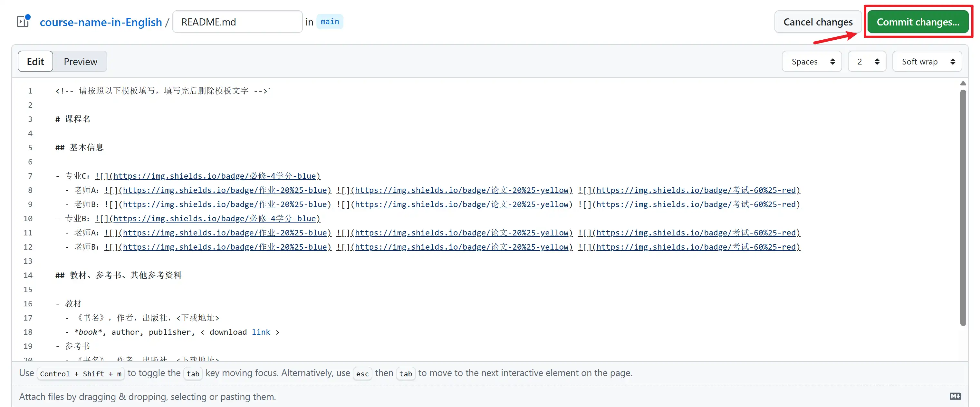980x407 pixels.
Task: Select the Edit tab
Action: (35, 61)
